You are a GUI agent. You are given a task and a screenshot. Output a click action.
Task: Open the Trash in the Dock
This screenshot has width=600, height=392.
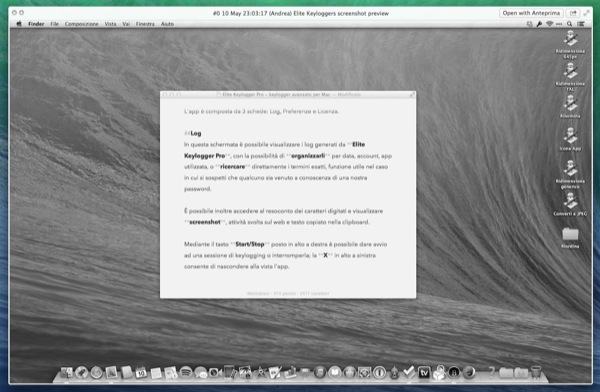(536, 372)
